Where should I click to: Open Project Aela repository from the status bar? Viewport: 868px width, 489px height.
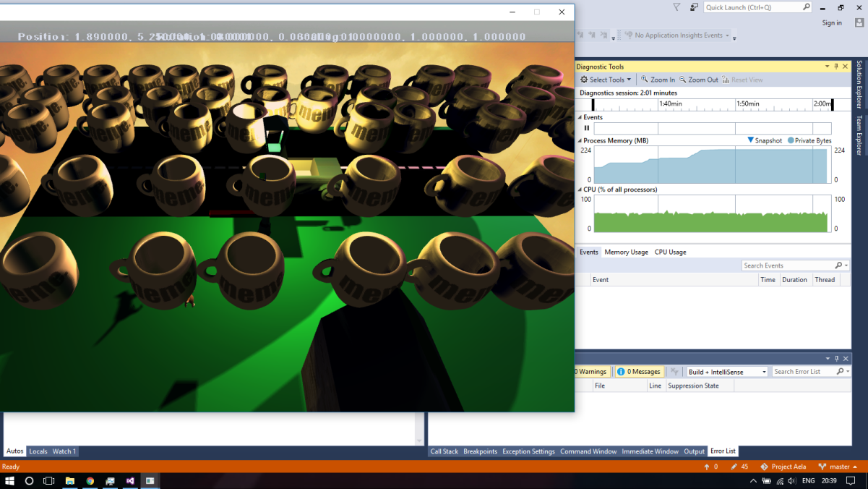tap(783, 467)
